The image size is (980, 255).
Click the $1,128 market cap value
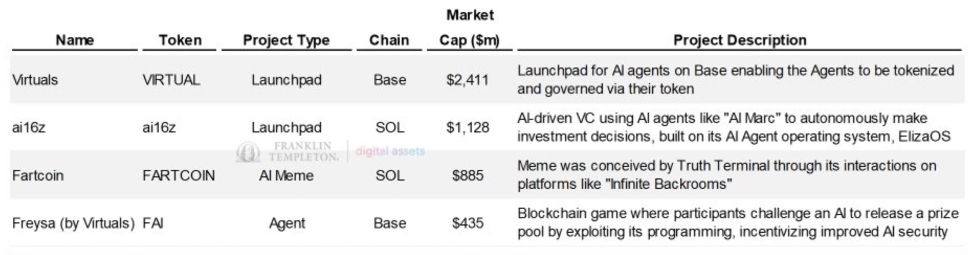click(468, 127)
